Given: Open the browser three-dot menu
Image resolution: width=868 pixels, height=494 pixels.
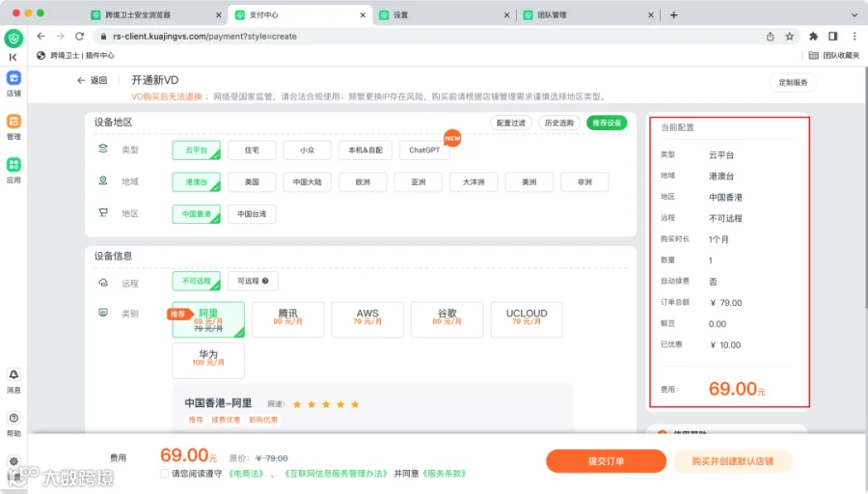Looking at the screenshot, I should pyautogui.click(x=854, y=36).
